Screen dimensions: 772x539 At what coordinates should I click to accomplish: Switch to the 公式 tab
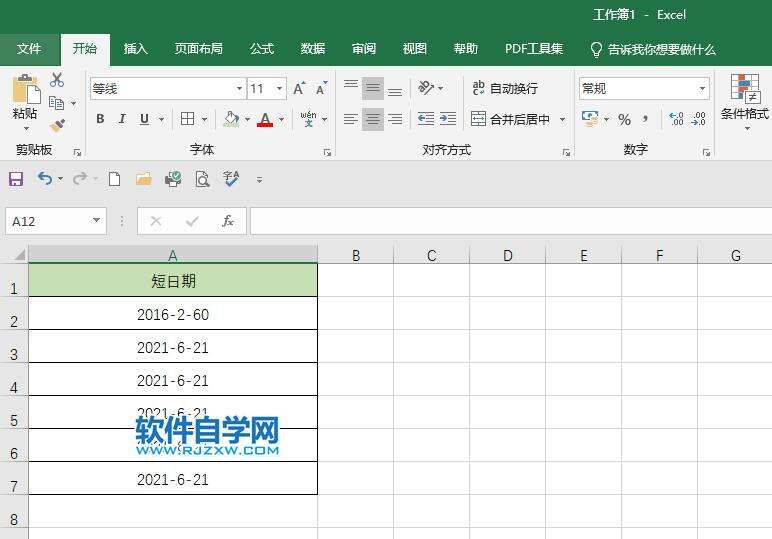tap(261, 49)
